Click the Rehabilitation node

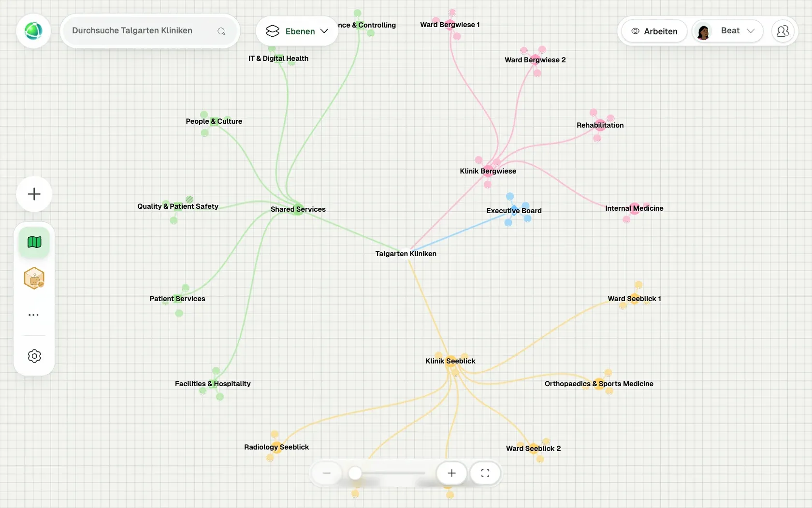click(600, 125)
